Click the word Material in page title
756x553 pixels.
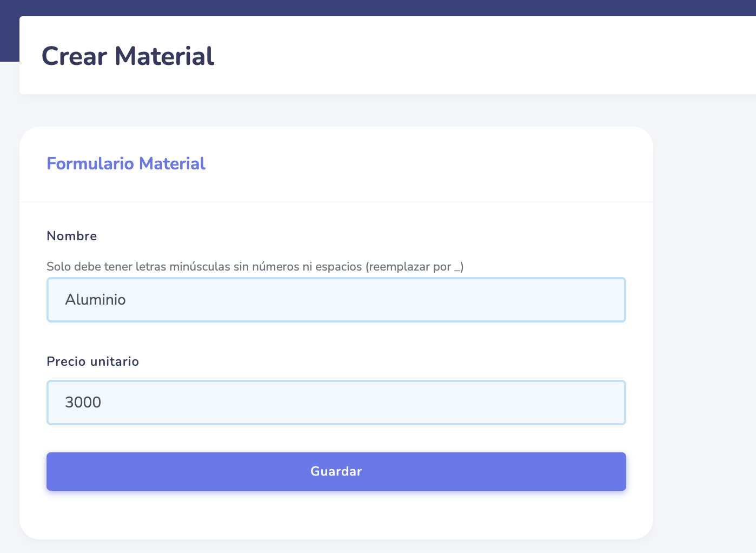coord(164,56)
